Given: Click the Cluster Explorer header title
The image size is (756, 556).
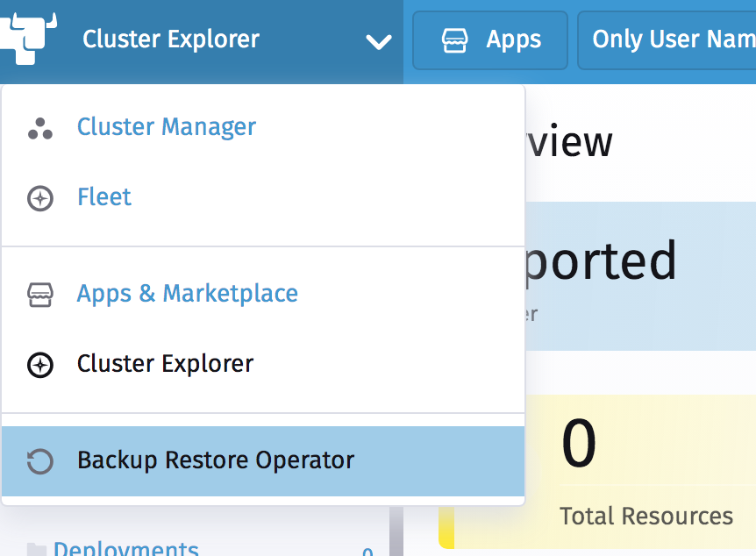Looking at the screenshot, I should (x=171, y=39).
